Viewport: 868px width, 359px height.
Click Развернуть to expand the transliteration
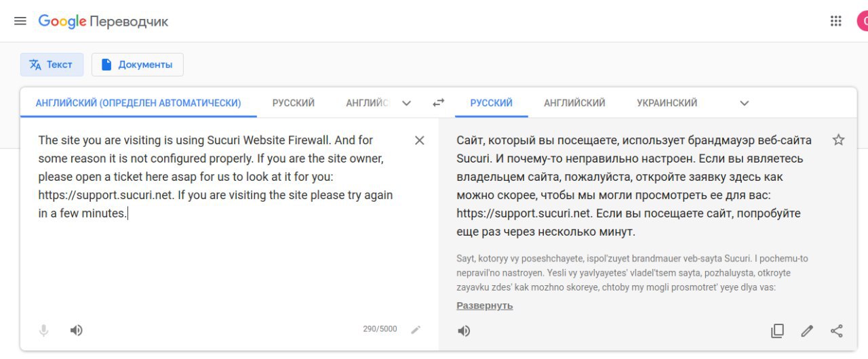(485, 305)
